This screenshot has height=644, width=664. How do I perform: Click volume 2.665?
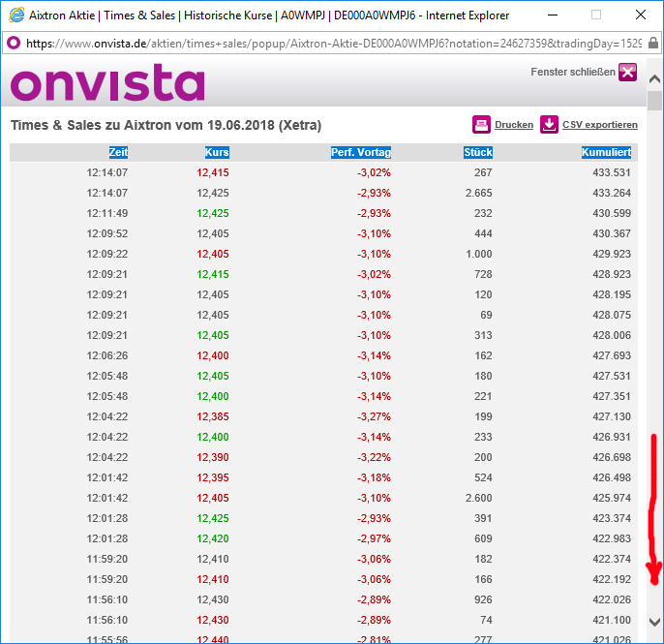pyautogui.click(x=478, y=193)
